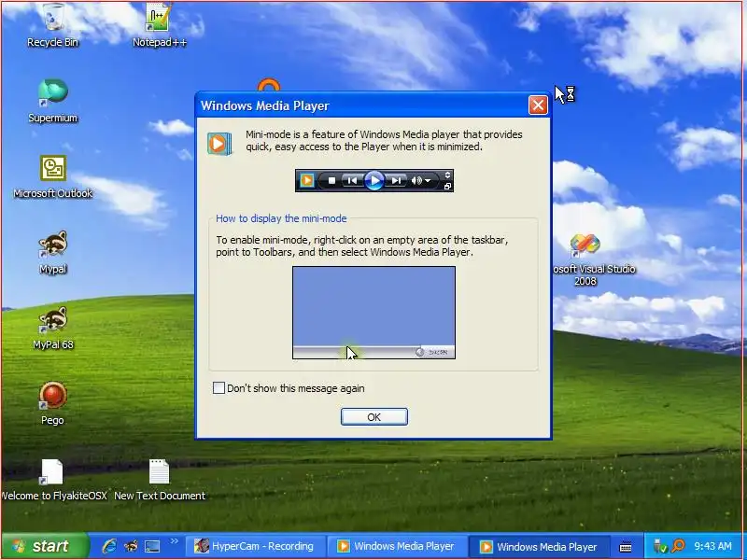This screenshot has width=747, height=560.
Task: Expand the Quick Launch overflow chevron
Action: pyautogui.click(x=175, y=541)
